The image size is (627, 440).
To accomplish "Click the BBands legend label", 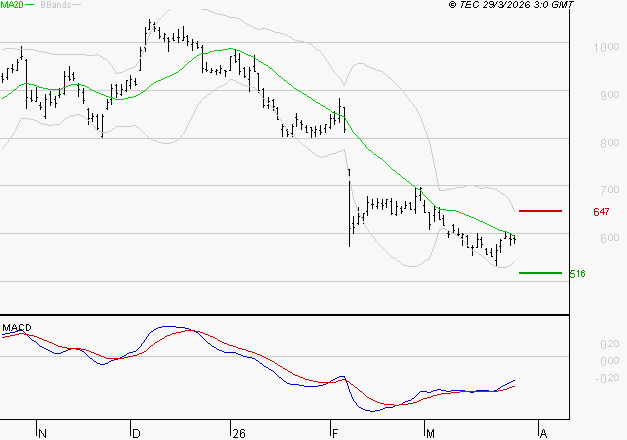I will pos(56,4).
